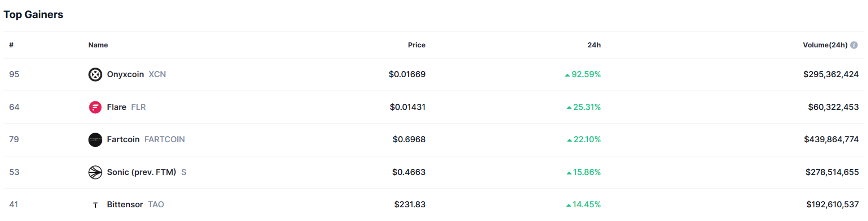This screenshot has width=868, height=221.
Task: Click the Sonic striped circle icon
Action: coord(95,172)
